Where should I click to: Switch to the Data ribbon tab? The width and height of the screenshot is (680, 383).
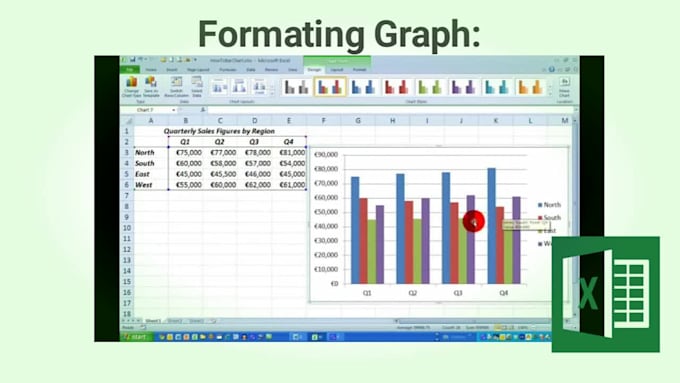pos(251,69)
